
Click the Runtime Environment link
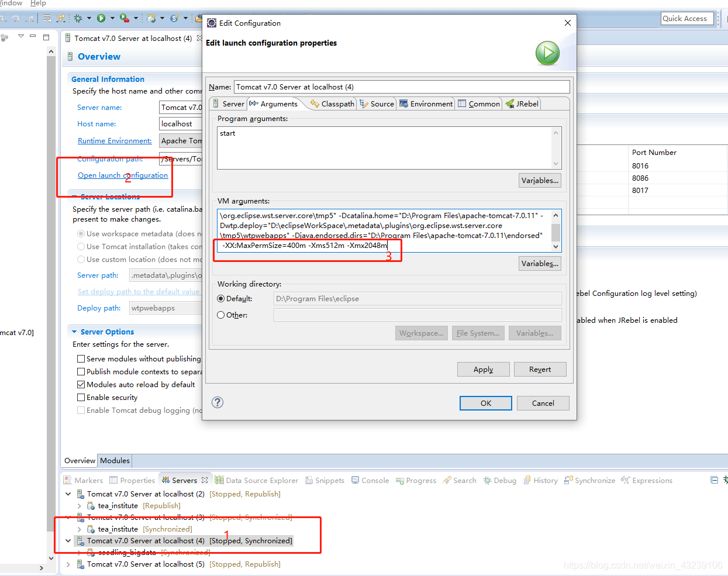[x=115, y=141]
